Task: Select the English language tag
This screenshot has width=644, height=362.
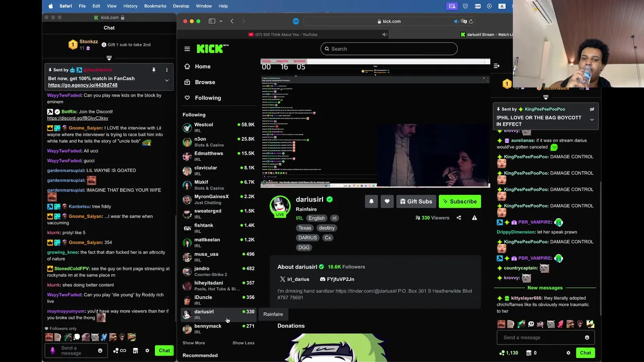Action: point(316,218)
